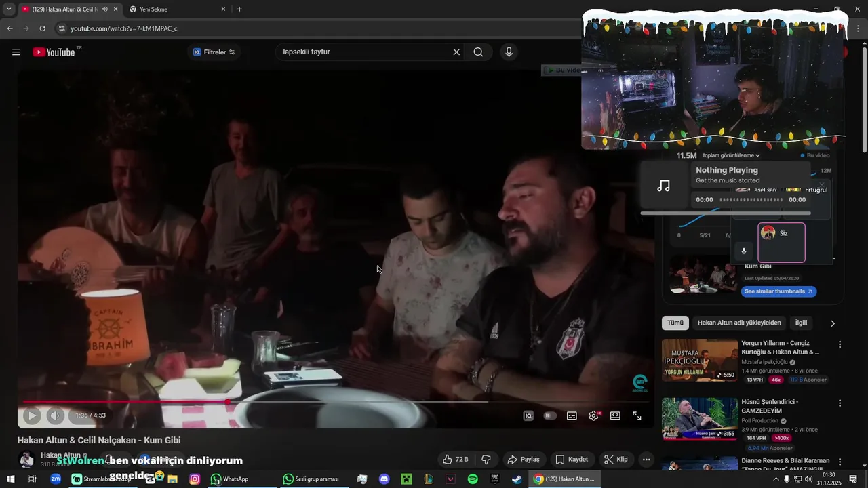Toggle video subtitles
The width and height of the screenshot is (868, 488).
point(572,415)
